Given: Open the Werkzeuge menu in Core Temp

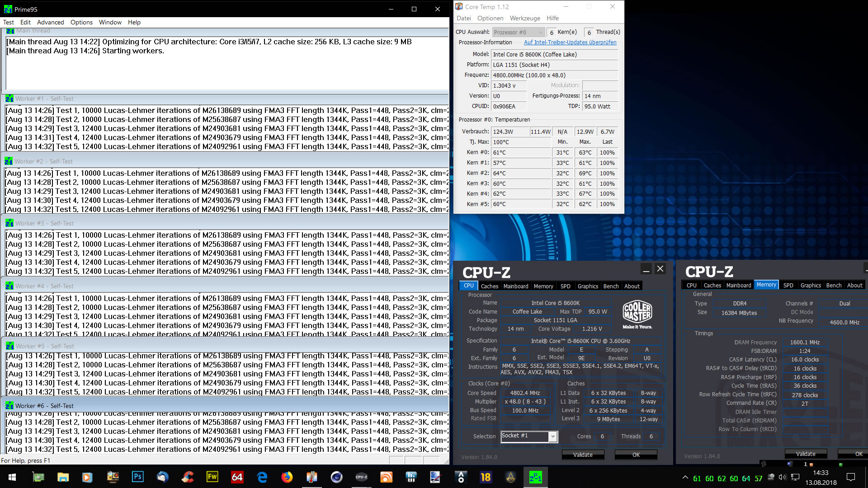Looking at the screenshot, I should (524, 18).
